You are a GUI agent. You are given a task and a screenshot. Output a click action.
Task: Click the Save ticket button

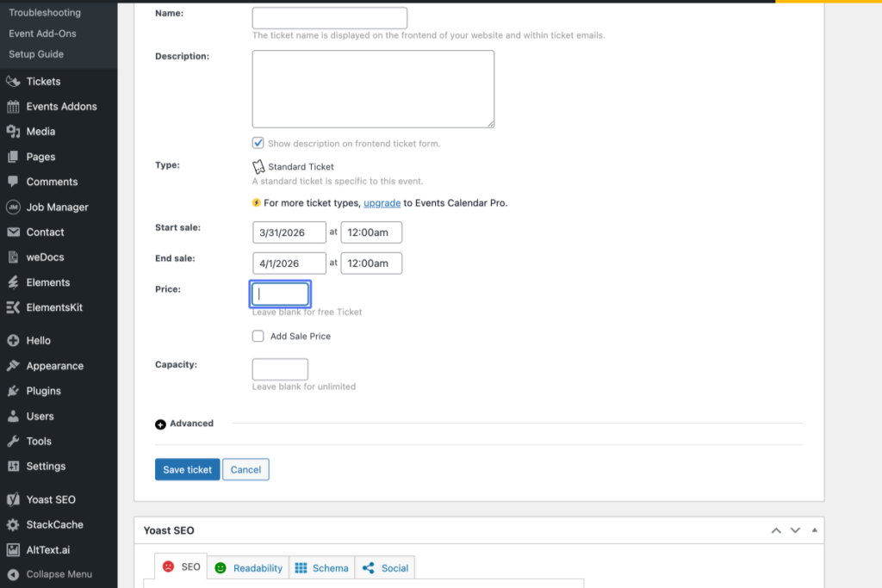coord(187,469)
